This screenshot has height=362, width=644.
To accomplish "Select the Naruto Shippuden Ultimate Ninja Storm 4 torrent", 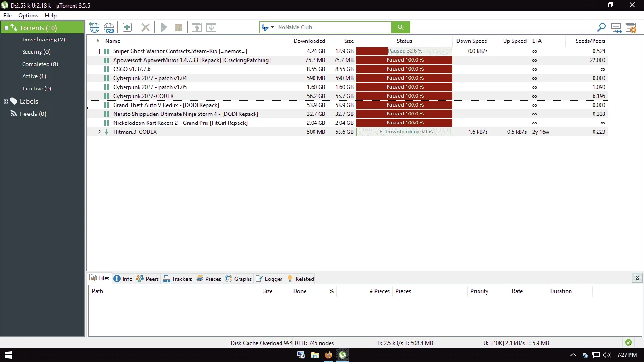I will click(347, 114).
